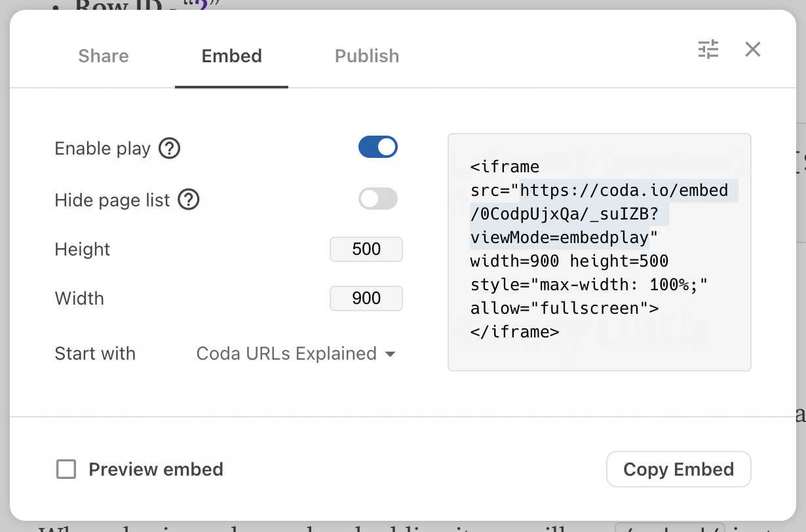Go to the Publish tab

367,56
